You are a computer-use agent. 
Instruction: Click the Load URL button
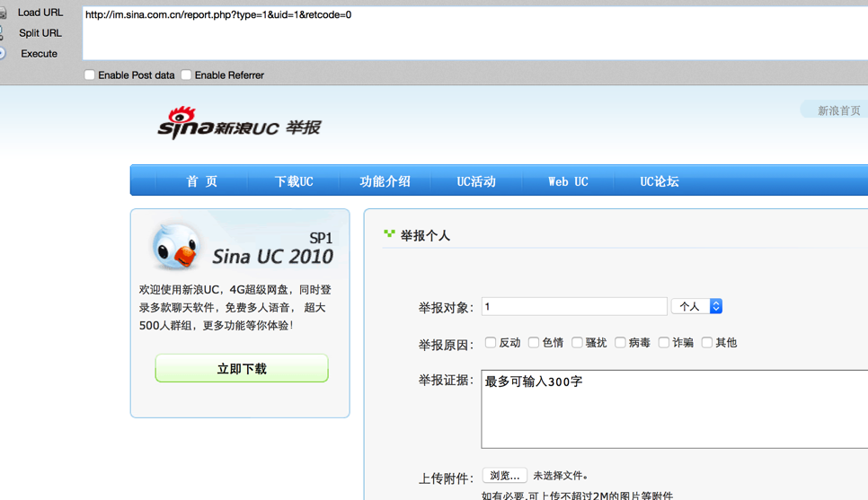pos(40,13)
